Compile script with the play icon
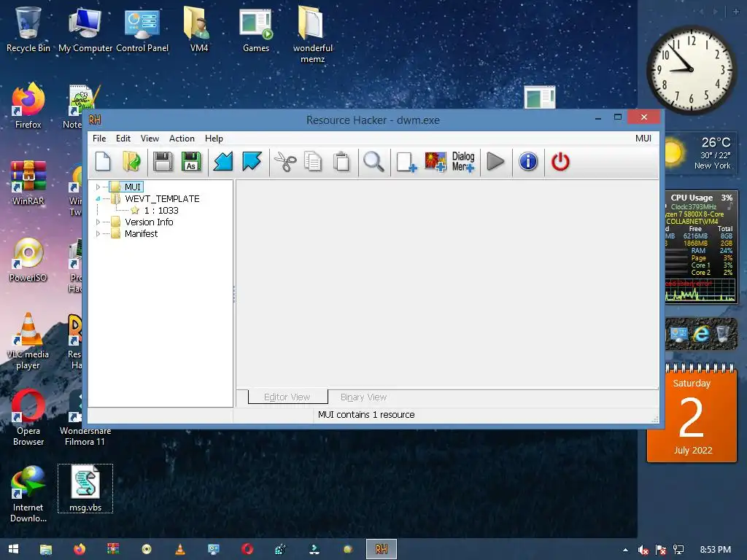747x560 pixels. tap(495, 161)
